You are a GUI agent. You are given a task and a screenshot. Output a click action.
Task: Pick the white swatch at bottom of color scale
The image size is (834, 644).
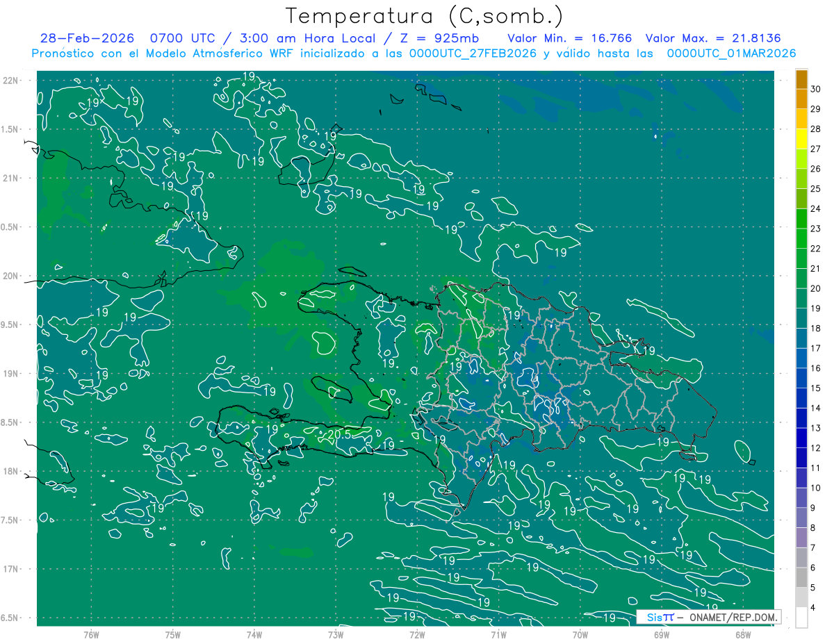[x=801, y=618]
